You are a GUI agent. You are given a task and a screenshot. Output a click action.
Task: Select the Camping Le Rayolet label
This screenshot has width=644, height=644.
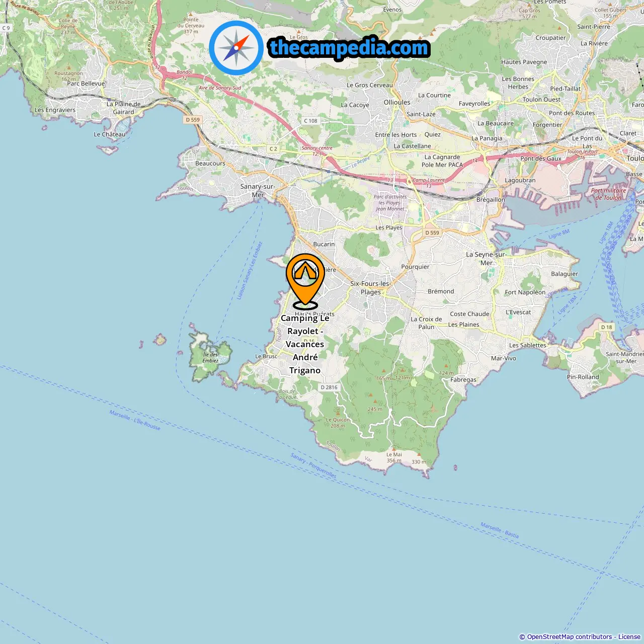[305, 344]
